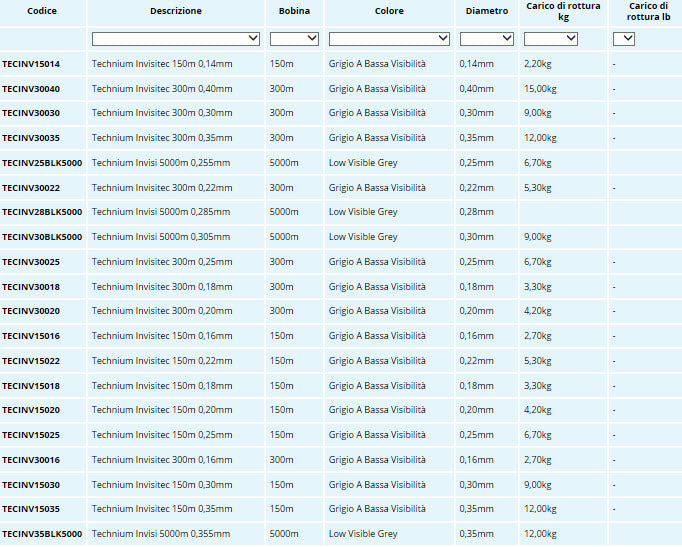The image size is (682, 547).
Task: Select product code TECINV30018
Action: click(x=31, y=287)
